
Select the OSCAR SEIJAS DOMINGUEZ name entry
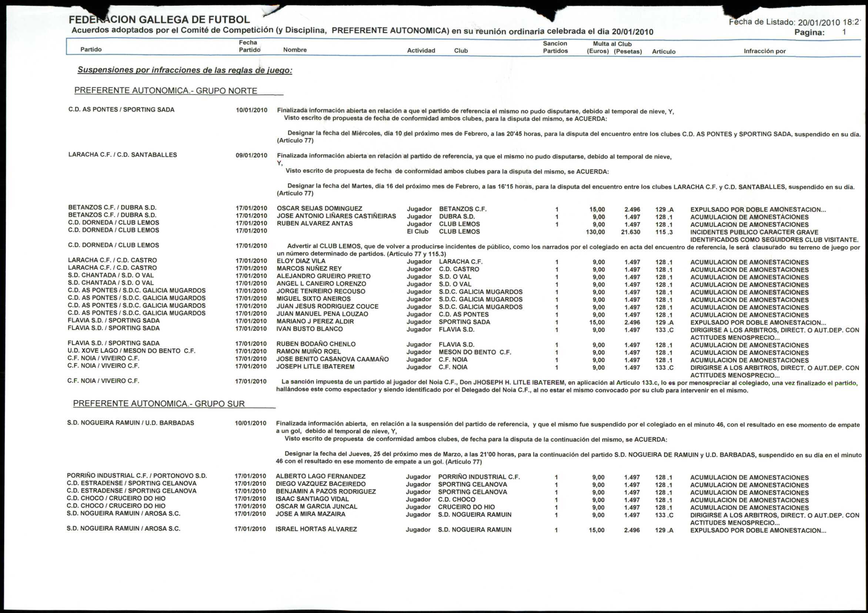click(x=319, y=209)
